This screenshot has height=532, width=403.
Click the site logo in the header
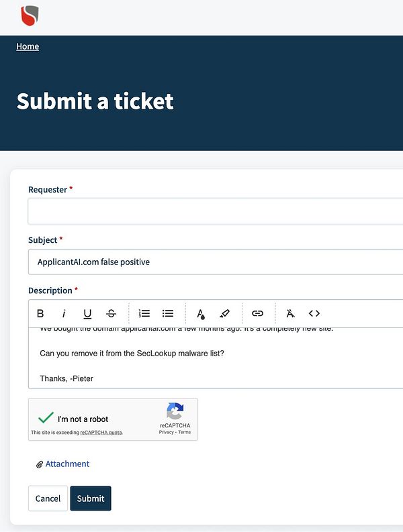pyautogui.click(x=30, y=15)
